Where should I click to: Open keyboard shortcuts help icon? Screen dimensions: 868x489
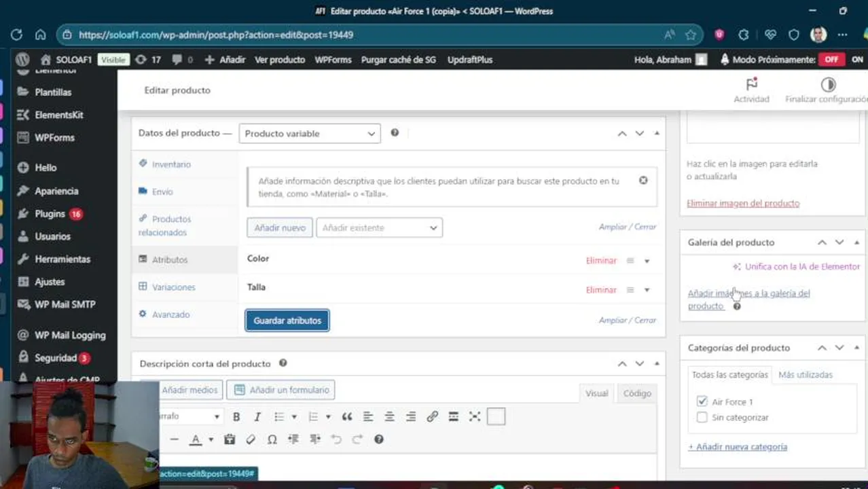tap(379, 439)
